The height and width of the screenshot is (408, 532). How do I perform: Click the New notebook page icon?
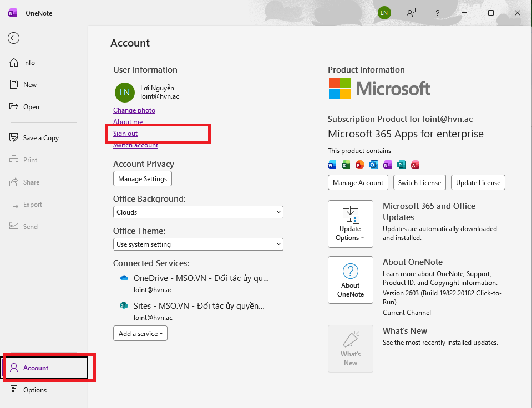pos(14,84)
